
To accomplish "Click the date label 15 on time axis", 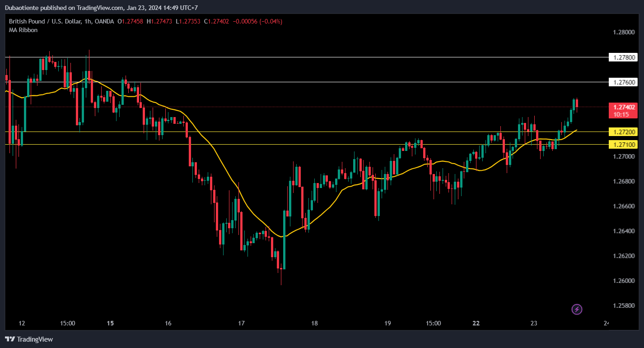I will (111, 324).
